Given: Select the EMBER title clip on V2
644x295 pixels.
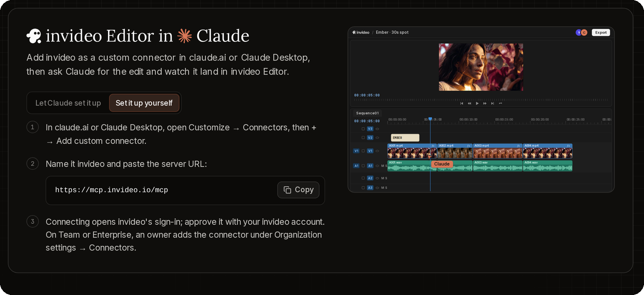Looking at the screenshot, I should click(405, 137).
